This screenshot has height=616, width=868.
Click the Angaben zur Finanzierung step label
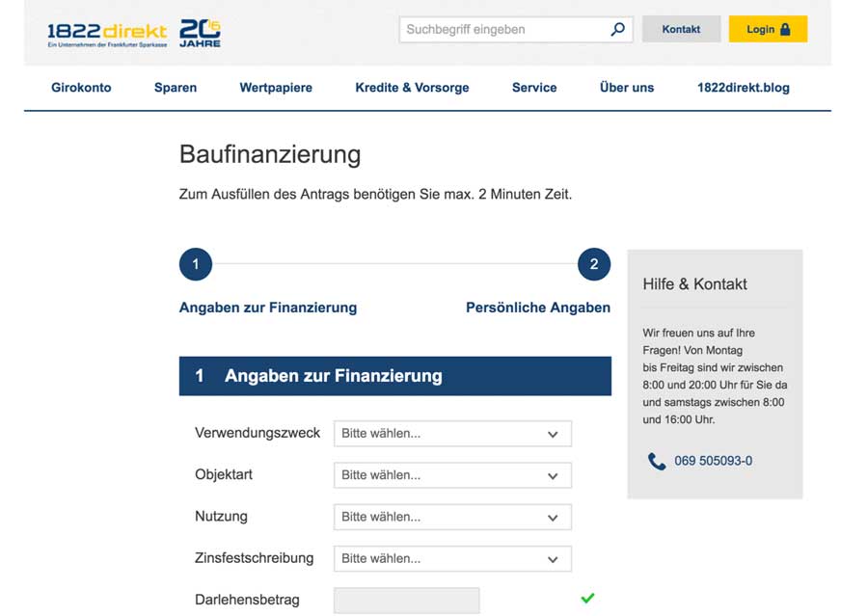point(268,308)
